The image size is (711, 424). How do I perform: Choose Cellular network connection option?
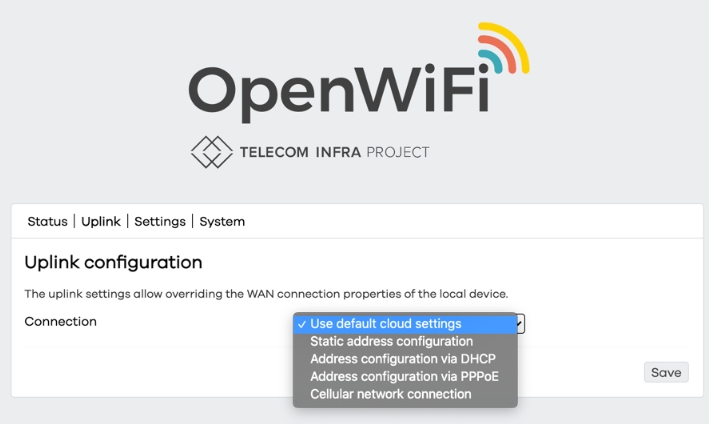pyautogui.click(x=390, y=394)
